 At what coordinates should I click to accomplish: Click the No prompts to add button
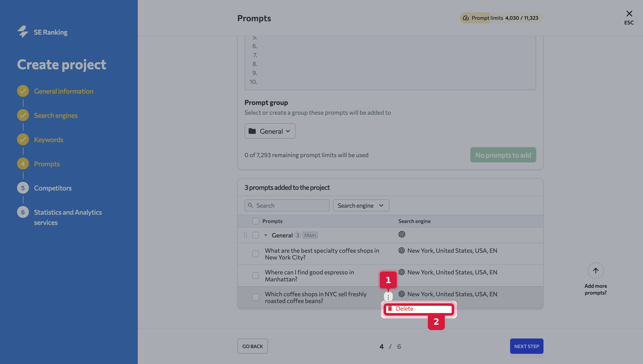[x=503, y=155]
